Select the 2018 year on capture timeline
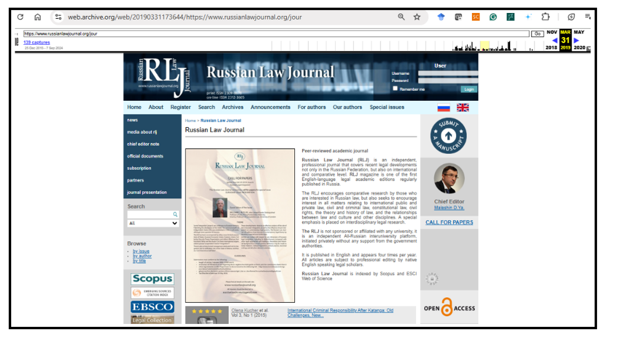The width and height of the screenshot is (620, 364). [551, 47]
